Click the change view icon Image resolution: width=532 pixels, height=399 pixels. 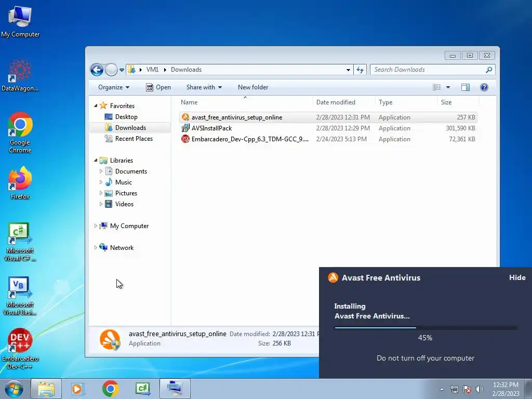[436, 87]
